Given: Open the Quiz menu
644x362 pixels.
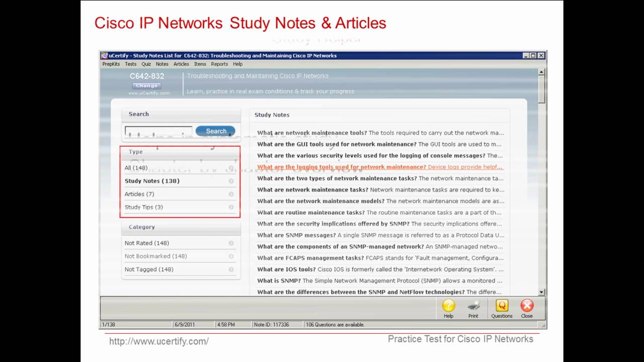Looking at the screenshot, I should [x=146, y=64].
